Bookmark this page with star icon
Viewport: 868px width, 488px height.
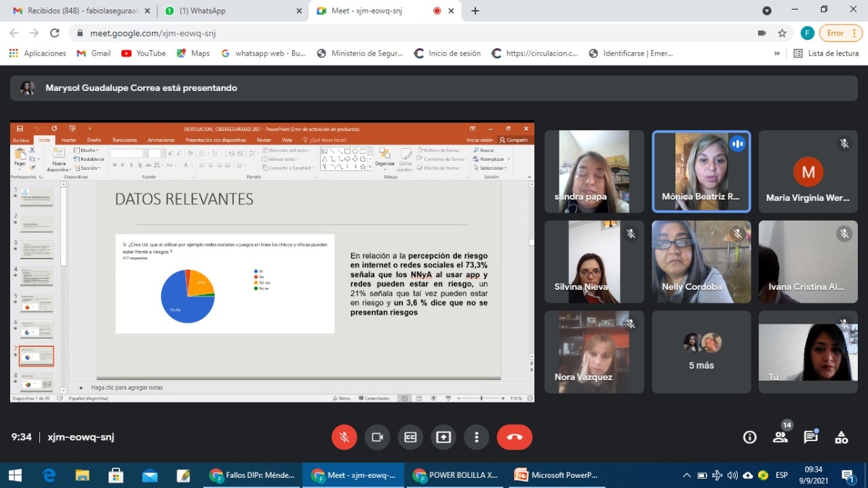pyautogui.click(x=782, y=33)
